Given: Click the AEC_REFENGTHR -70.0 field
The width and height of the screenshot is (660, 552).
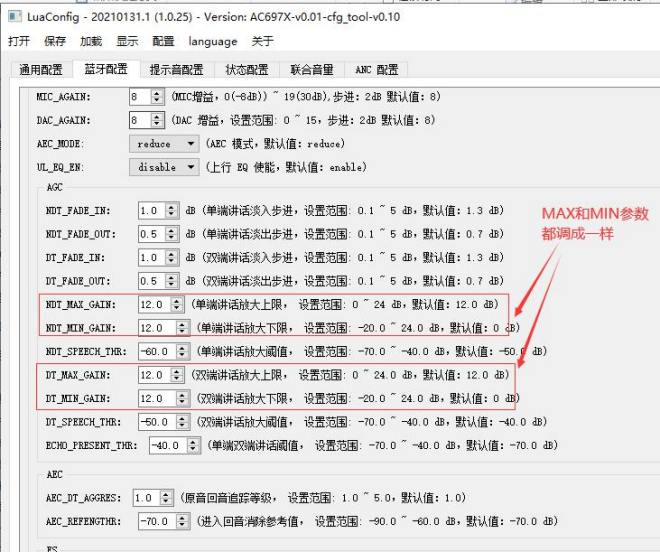Looking at the screenshot, I should tap(157, 522).
